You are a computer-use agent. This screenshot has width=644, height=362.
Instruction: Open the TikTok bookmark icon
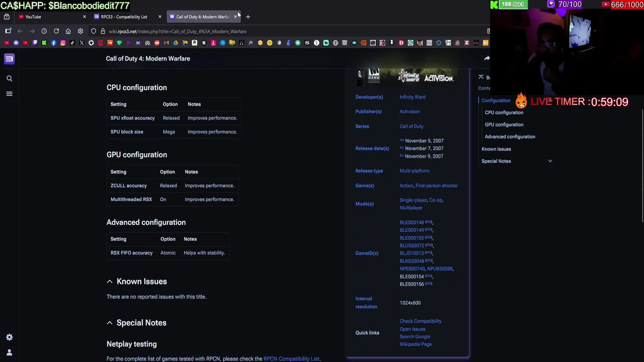click(72, 43)
